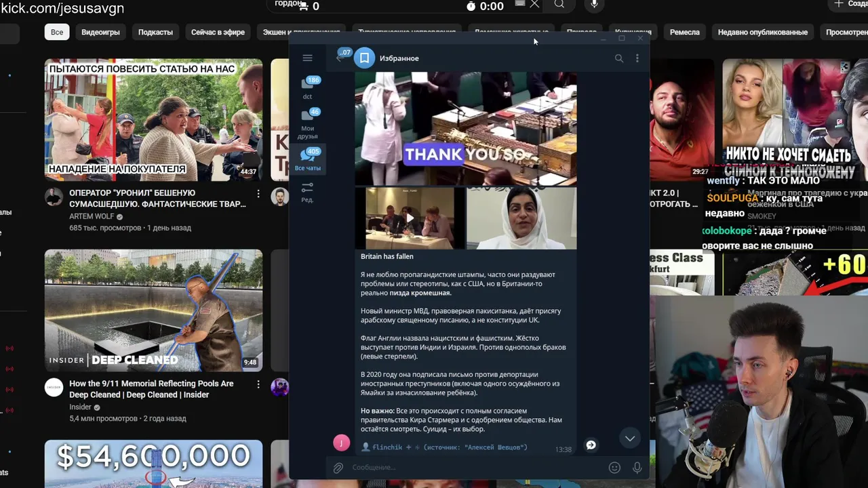This screenshot has height=488, width=868.
Task: Select the Сейчас в эфире filter chip
Action: pyautogui.click(x=218, y=32)
